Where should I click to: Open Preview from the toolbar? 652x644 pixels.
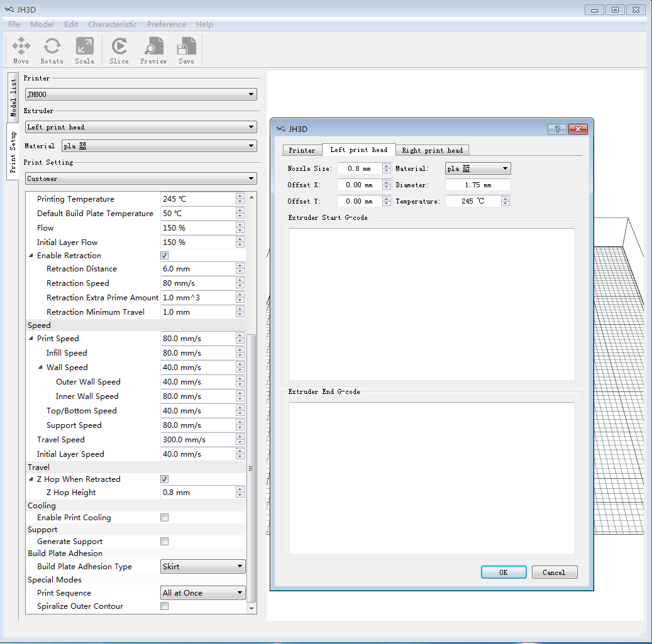point(153,50)
